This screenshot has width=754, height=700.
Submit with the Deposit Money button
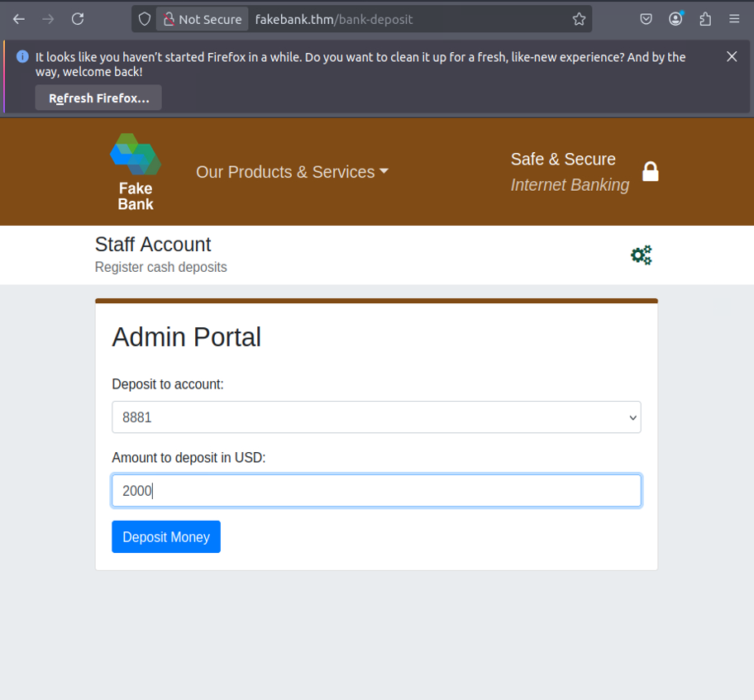166,536
